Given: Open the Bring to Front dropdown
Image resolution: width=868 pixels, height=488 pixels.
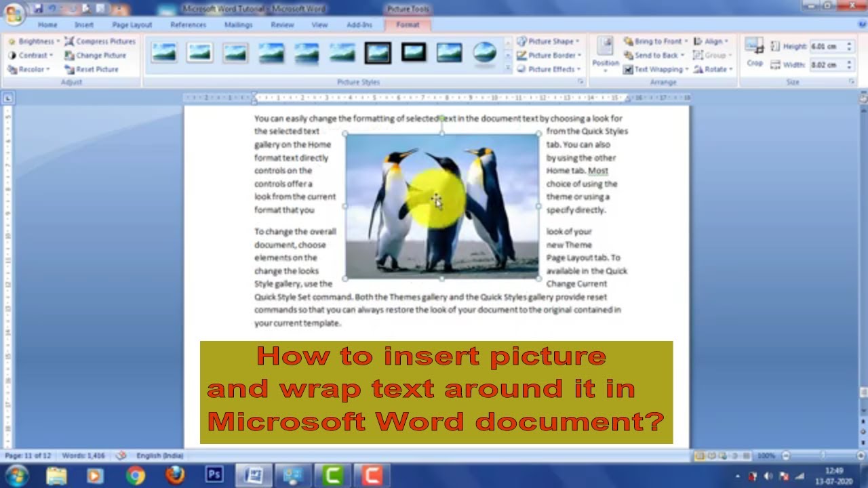Looking at the screenshot, I should 655,41.
